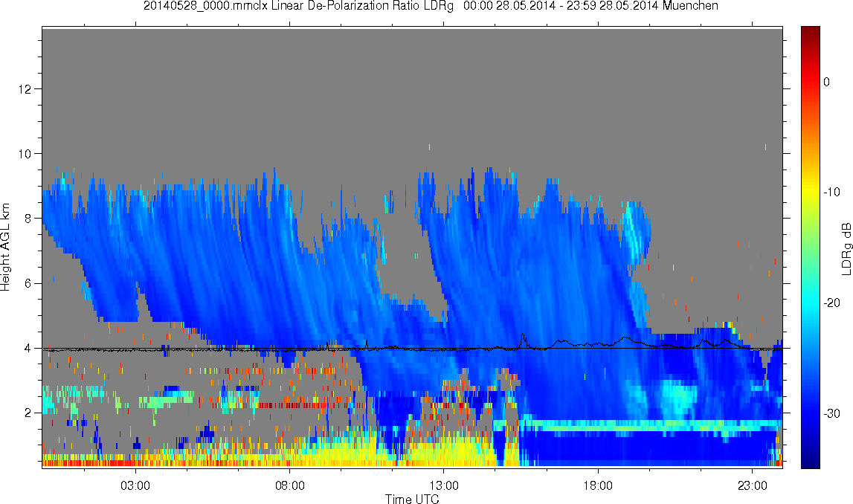
Task: Click the '18:00' time tick label
Action: pos(598,485)
